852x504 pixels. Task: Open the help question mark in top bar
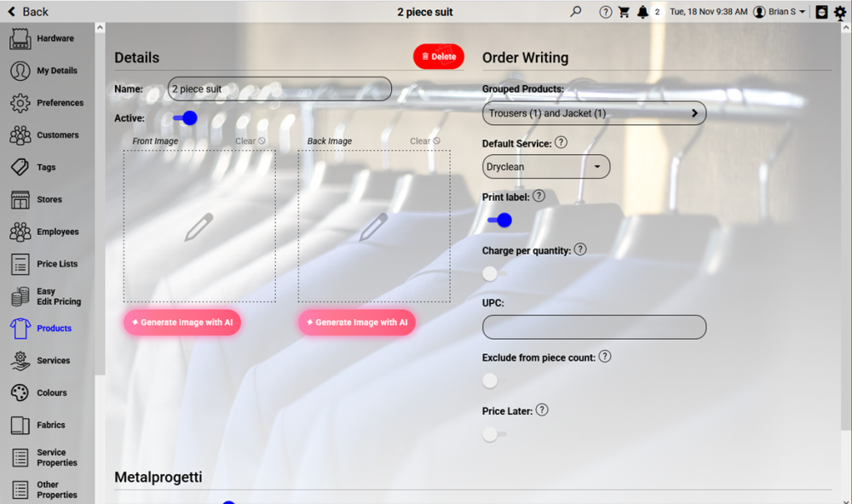(x=605, y=12)
